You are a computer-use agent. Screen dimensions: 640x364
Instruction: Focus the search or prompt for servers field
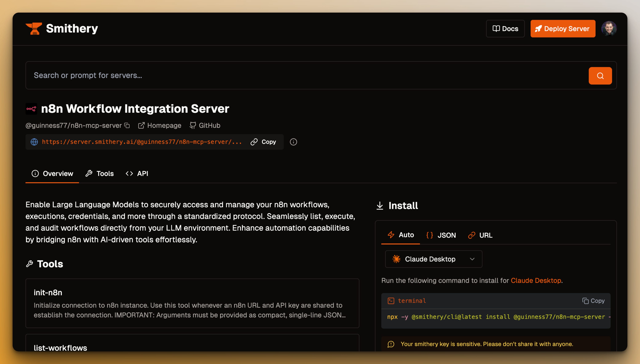[x=300, y=75]
